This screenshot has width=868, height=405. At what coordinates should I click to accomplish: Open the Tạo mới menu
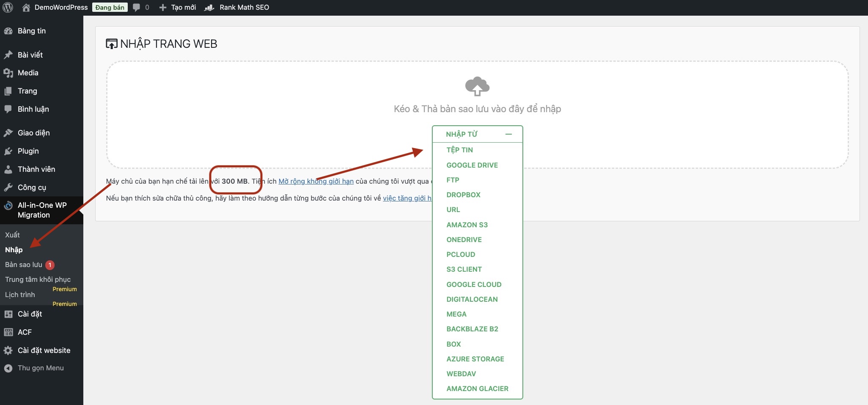pos(178,8)
